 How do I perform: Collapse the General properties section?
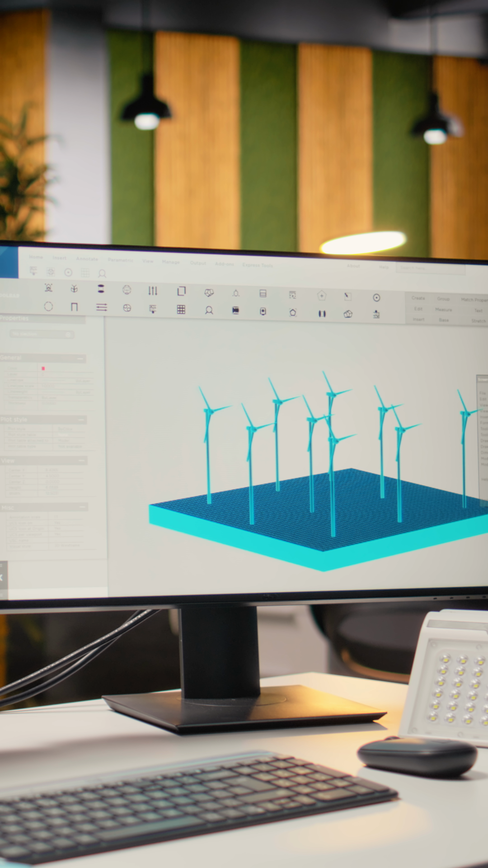coord(80,359)
